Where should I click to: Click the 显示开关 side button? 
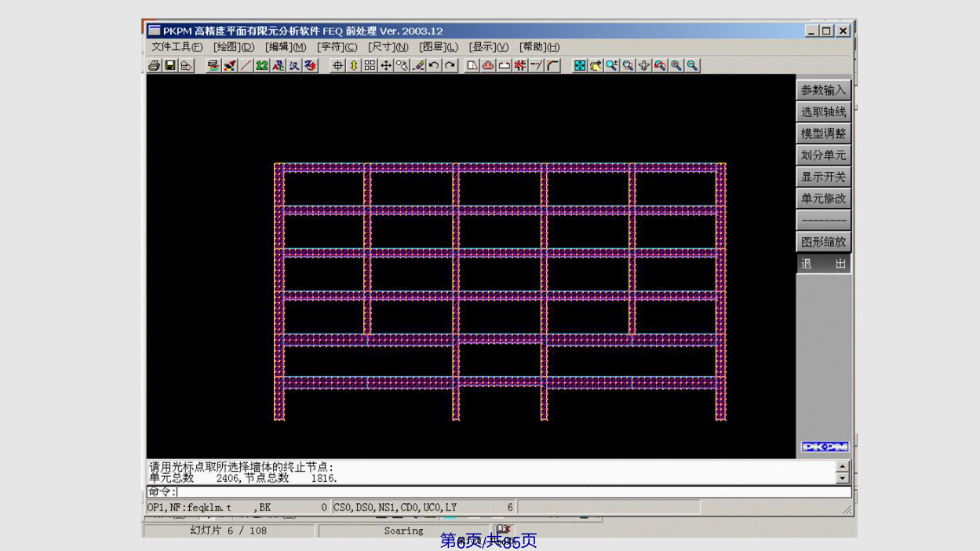point(823,177)
